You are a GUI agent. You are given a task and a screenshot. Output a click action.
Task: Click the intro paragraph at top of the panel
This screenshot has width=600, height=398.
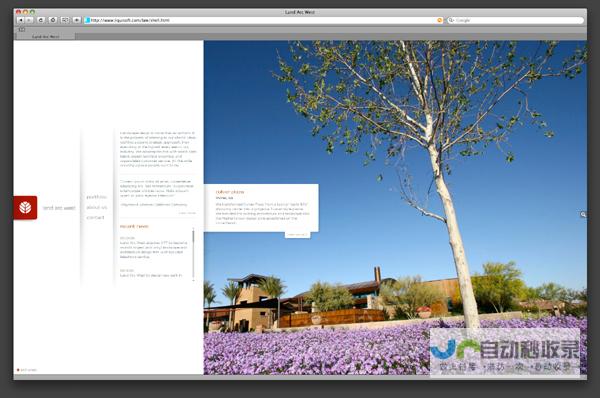click(x=158, y=149)
